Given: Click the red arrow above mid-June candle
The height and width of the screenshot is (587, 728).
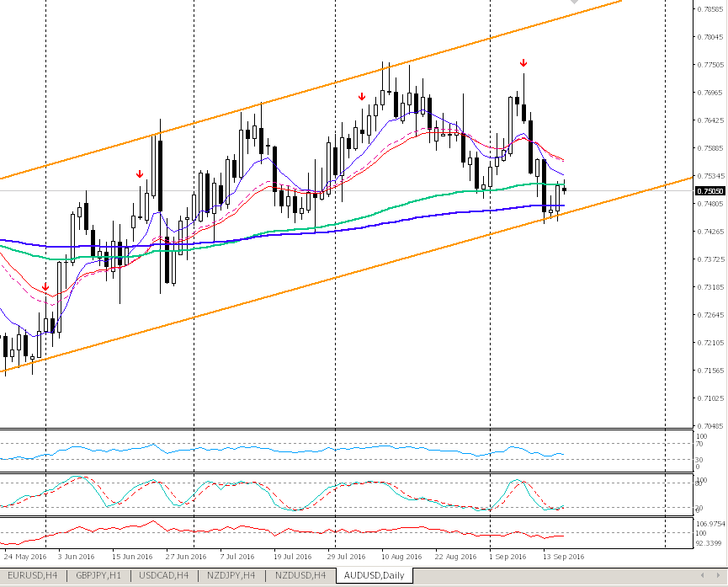Looking at the screenshot, I should point(140,174).
